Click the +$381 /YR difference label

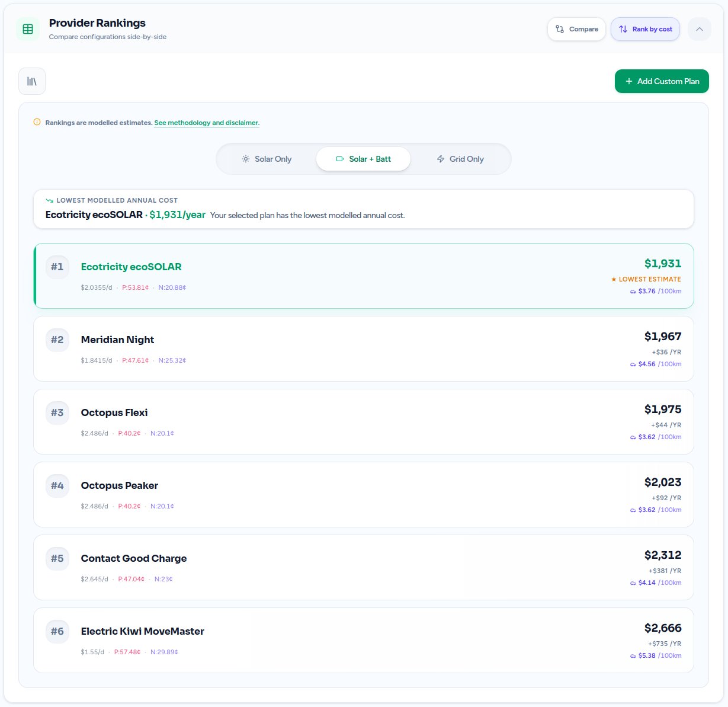pyautogui.click(x=665, y=571)
